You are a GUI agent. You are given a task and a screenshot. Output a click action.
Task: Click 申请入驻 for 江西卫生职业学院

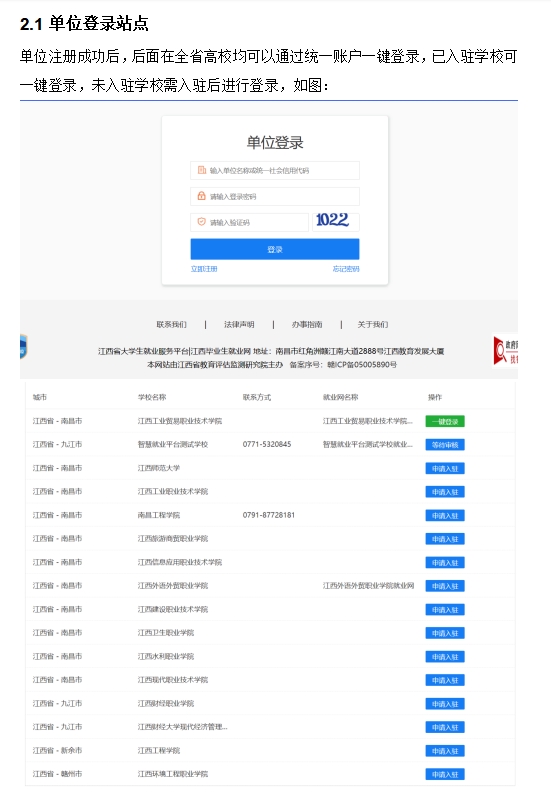(445, 633)
